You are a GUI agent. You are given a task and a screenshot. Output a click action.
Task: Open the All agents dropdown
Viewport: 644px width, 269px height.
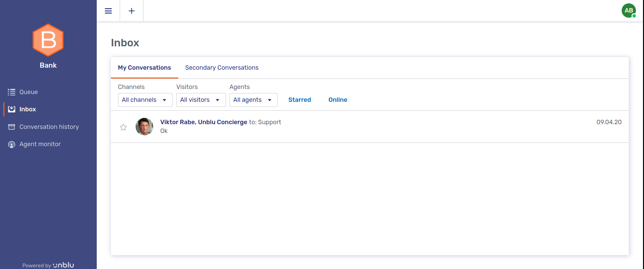tap(253, 100)
